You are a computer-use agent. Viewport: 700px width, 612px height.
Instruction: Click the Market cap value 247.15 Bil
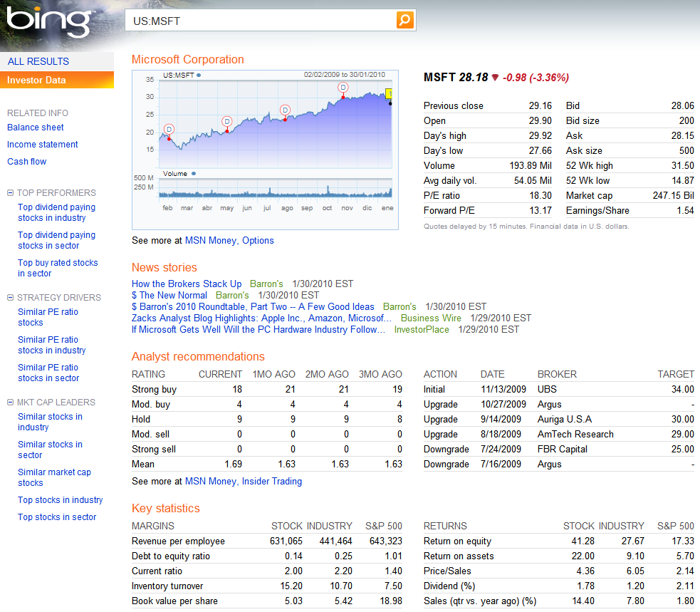pyautogui.click(x=673, y=195)
